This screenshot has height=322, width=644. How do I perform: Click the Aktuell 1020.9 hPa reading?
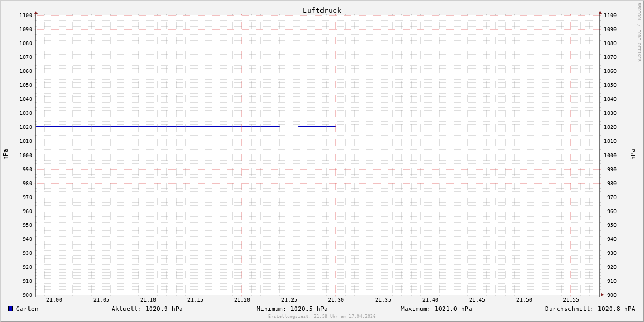click(147, 309)
